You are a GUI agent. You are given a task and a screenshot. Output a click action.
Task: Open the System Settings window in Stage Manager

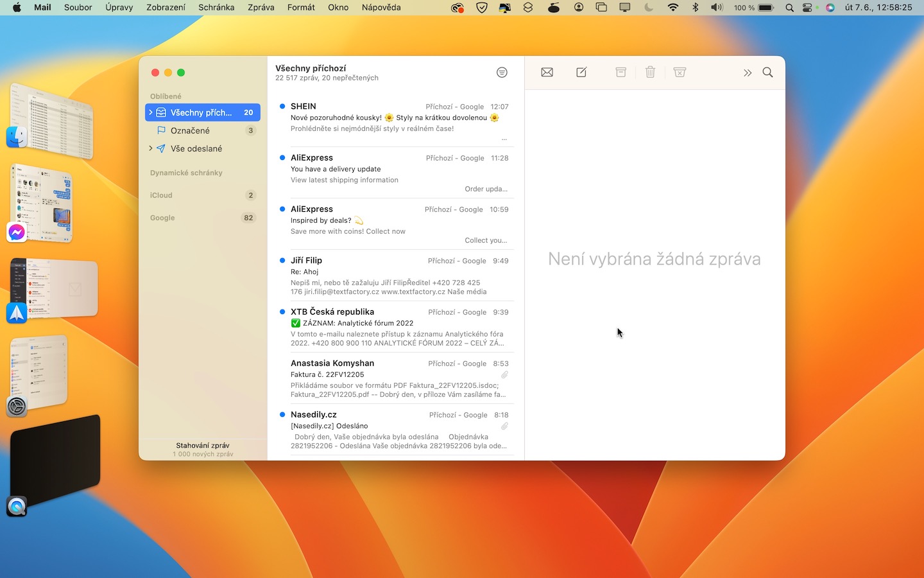pos(38,376)
